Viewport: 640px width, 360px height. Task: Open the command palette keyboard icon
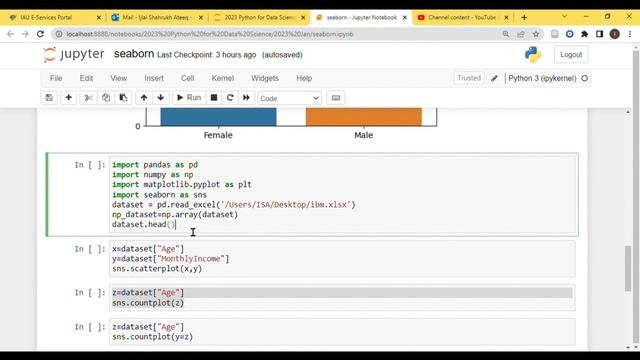coord(336,98)
